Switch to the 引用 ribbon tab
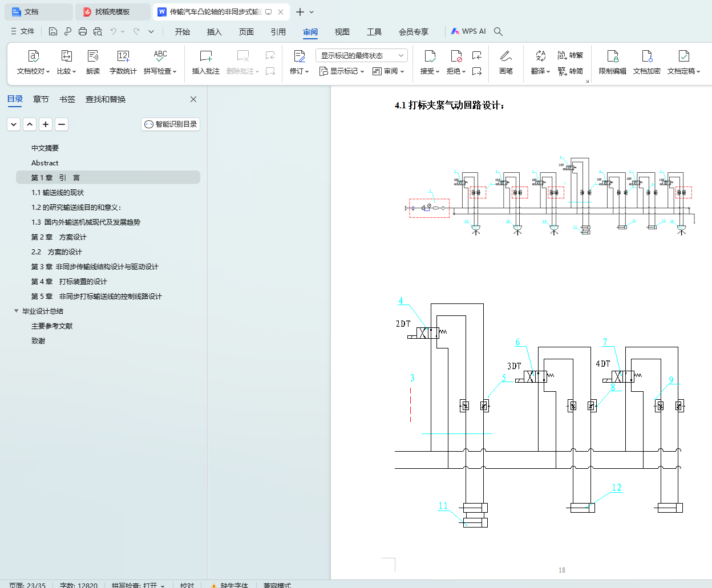Image resolution: width=712 pixels, height=588 pixels. 278,31
